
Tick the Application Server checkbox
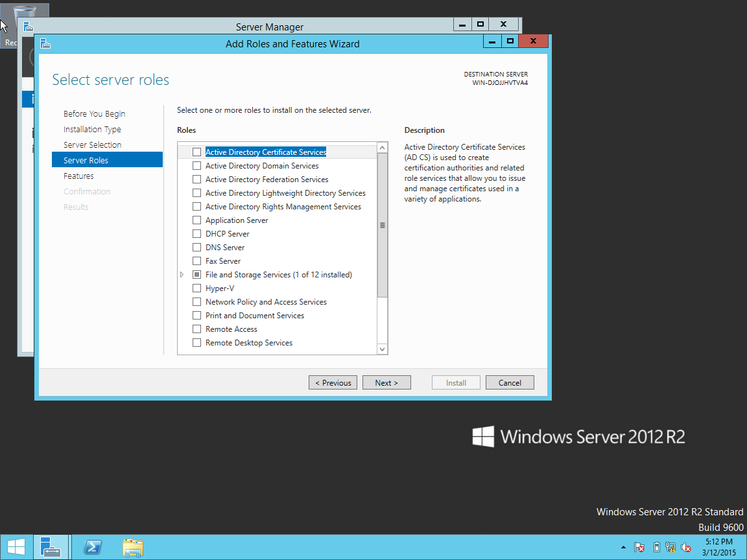(x=196, y=220)
